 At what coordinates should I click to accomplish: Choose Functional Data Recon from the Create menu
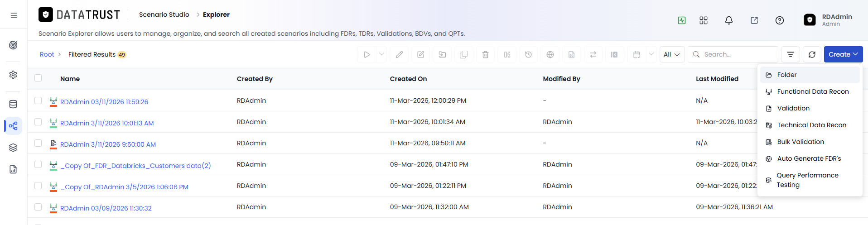pyautogui.click(x=810, y=91)
